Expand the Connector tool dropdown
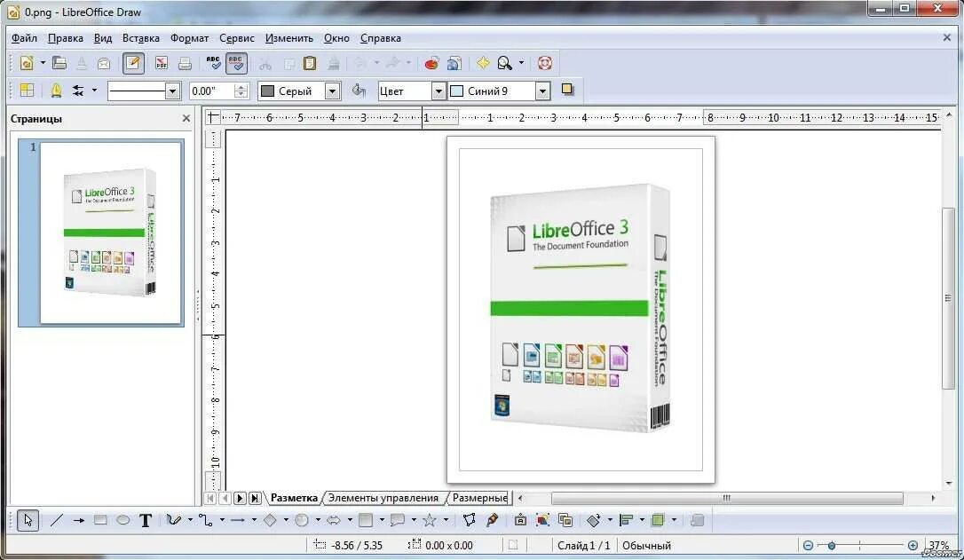 pos(222,520)
